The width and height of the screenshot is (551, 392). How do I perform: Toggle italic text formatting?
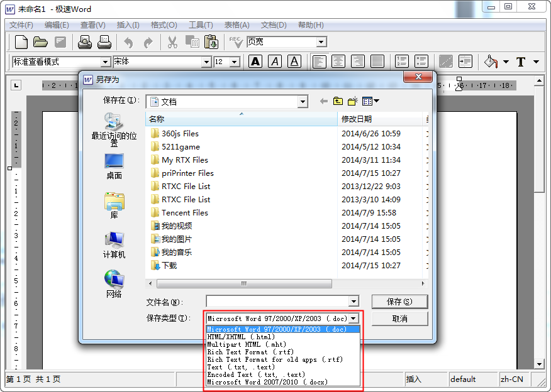(275, 62)
